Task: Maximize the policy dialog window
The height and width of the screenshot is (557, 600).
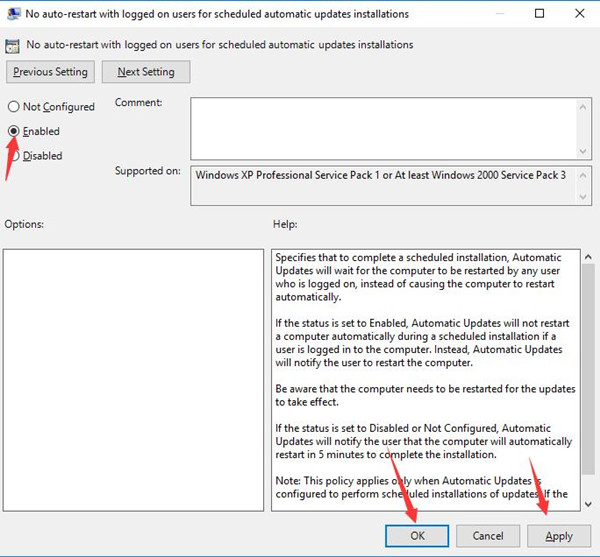Action: click(539, 14)
